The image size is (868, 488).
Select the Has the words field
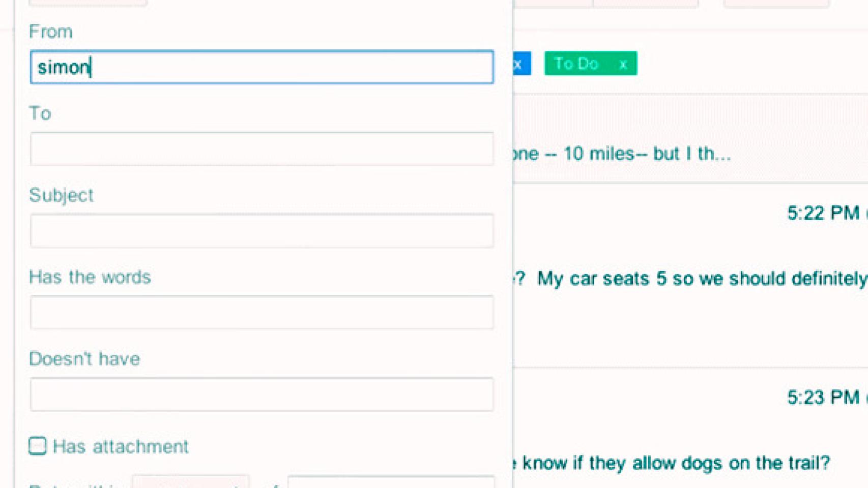262,312
